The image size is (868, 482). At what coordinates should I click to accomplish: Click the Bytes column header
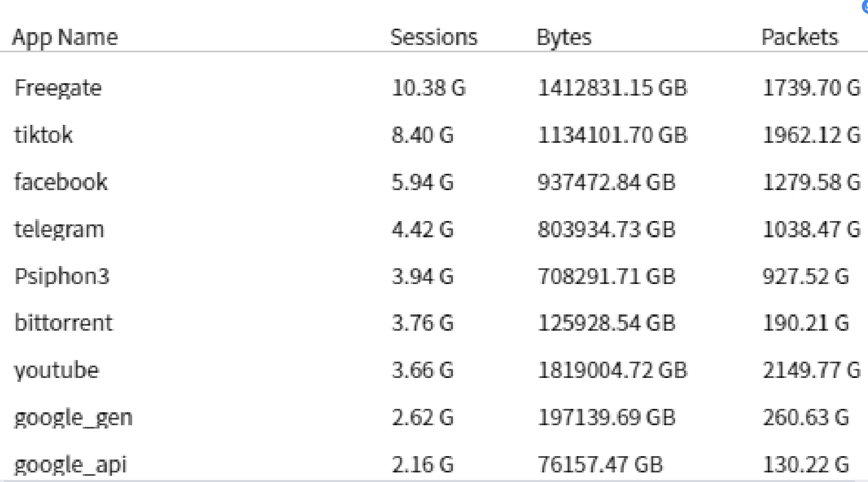point(564,37)
